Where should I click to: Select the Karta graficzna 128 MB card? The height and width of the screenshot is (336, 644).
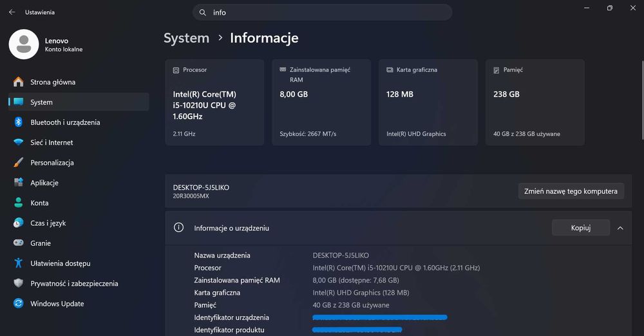click(x=428, y=102)
